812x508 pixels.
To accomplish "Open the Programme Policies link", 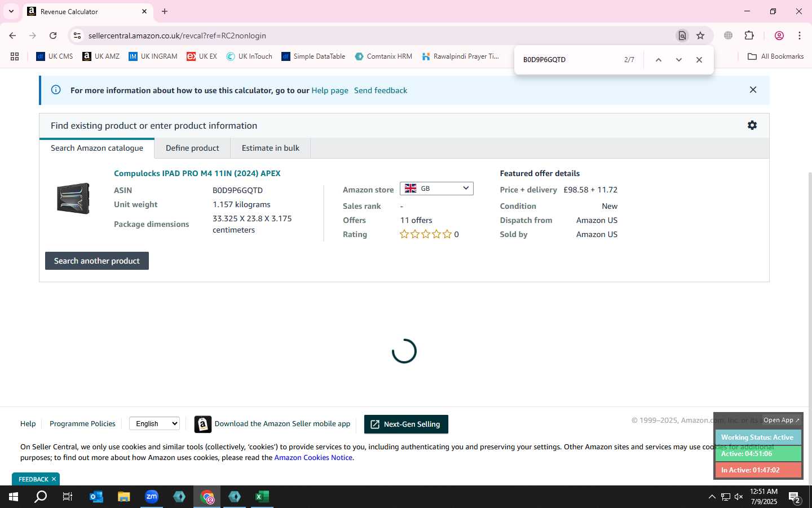I will tap(82, 424).
